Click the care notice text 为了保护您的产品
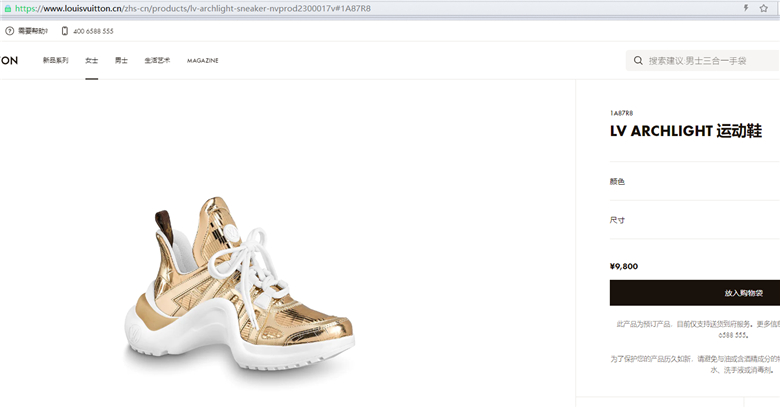The width and height of the screenshot is (780, 408). [695, 364]
